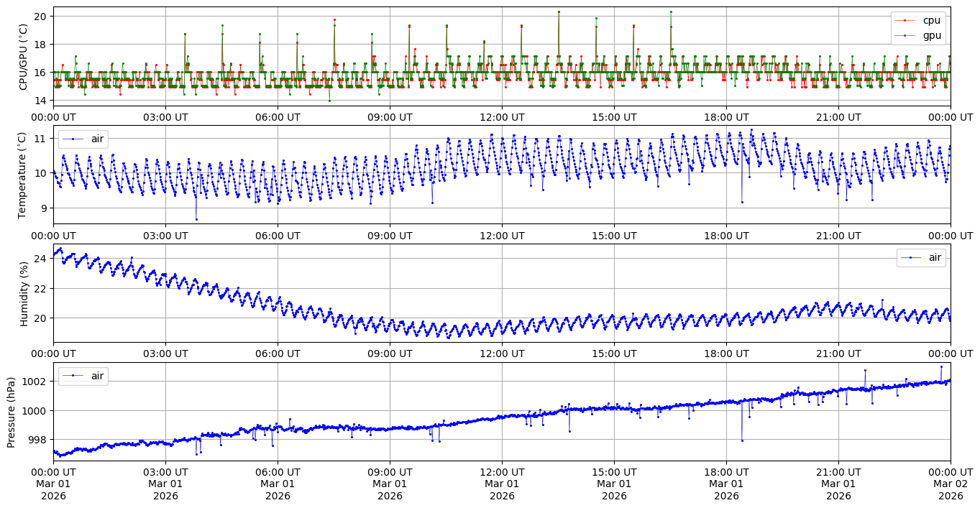Image resolution: width=980 pixels, height=508 pixels.
Task: Click the deepest pressure dip point after 18:00 UT
Action: coord(741,440)
